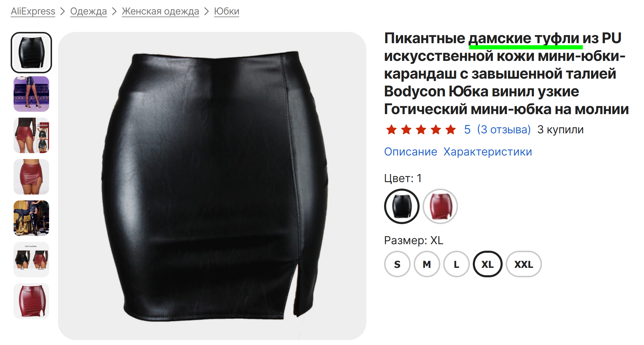Image resolution: width=644 pixels, height=345 pixels.
Task: Select size L
Action: (457, 264)
